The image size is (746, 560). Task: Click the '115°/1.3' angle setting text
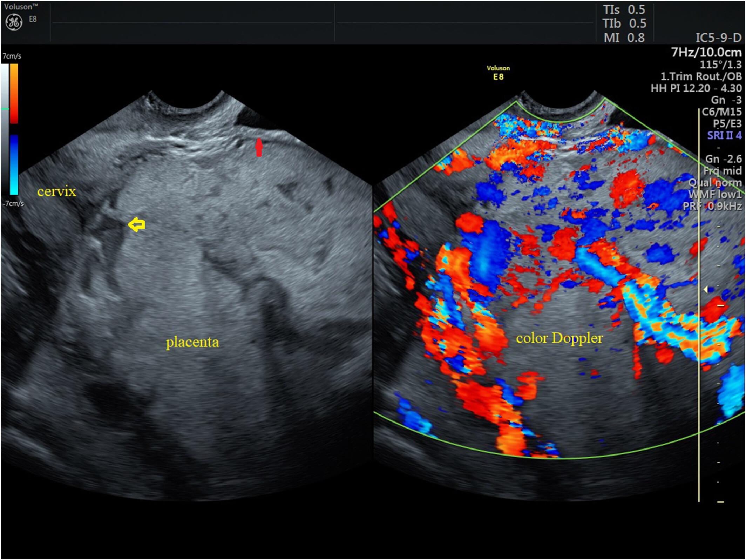[721, 65]
